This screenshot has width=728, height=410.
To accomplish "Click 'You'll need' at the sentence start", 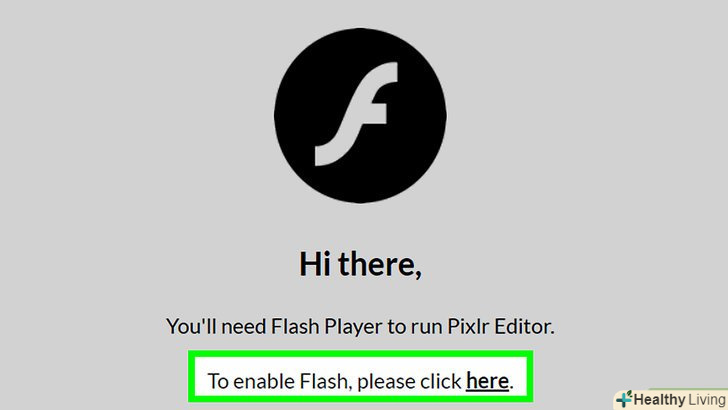I will 215,326.
